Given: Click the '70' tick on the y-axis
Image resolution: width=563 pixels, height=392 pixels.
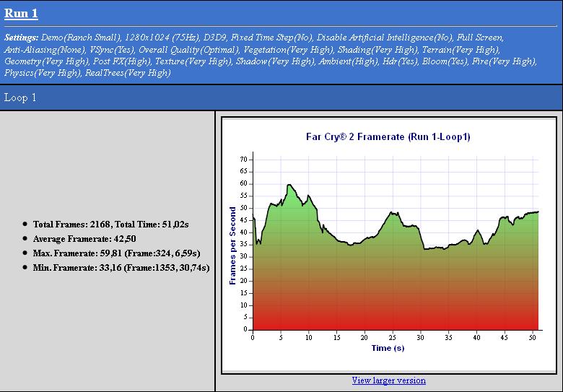Looking at the screenshot, I should point(244,160).
